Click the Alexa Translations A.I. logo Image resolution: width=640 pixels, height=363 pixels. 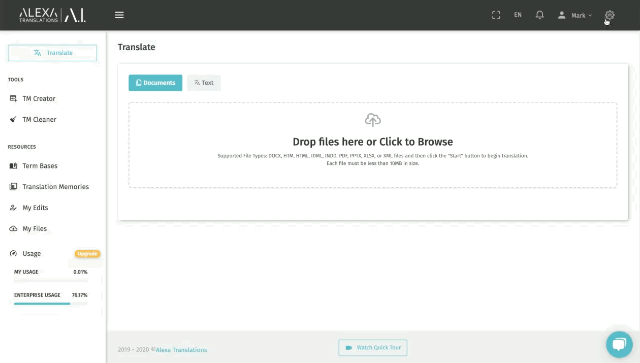click(52, 15)
